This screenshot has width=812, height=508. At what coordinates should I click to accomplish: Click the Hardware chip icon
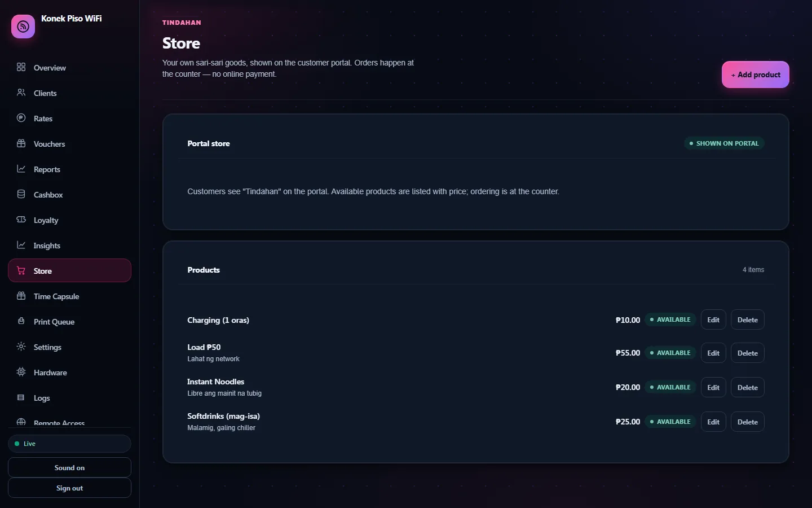[x=21, y=372]
